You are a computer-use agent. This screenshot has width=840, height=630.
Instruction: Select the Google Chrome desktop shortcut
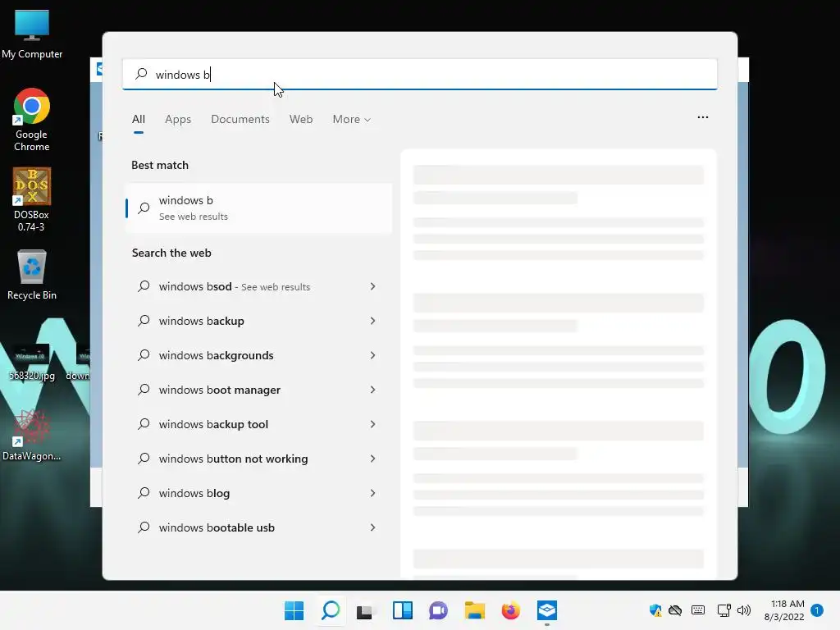tap(32, 120)
